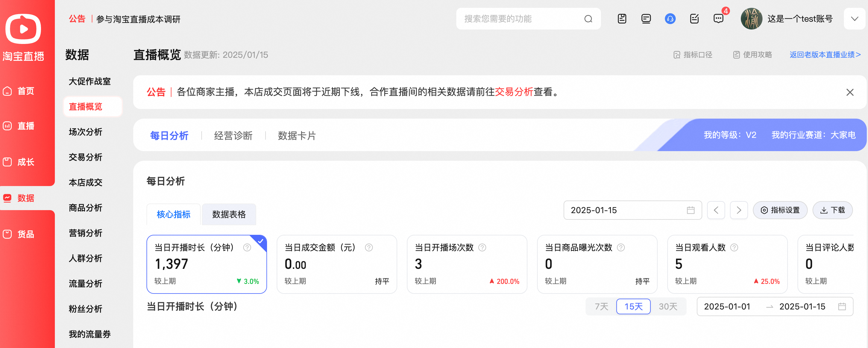Open the message list icon in header
Image resolution: width=868 pixels, height=348 pixels.
coord(646,18)
